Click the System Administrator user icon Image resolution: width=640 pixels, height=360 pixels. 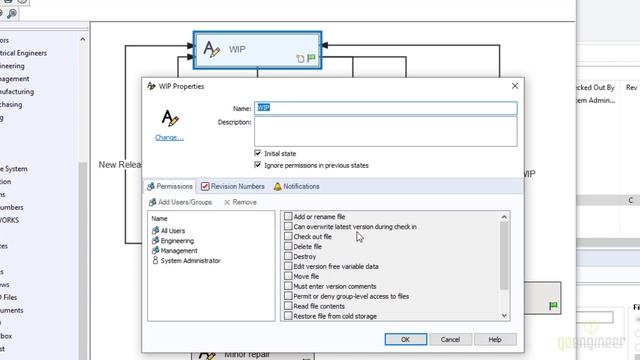155,260
